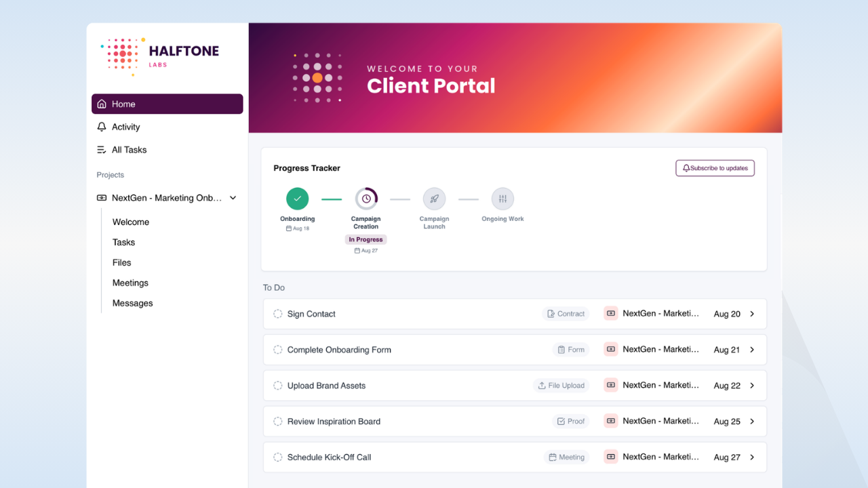Viewport: 868px width, 488px height.
Task: Click the home icon in sidebar
Action: [102, 104]
